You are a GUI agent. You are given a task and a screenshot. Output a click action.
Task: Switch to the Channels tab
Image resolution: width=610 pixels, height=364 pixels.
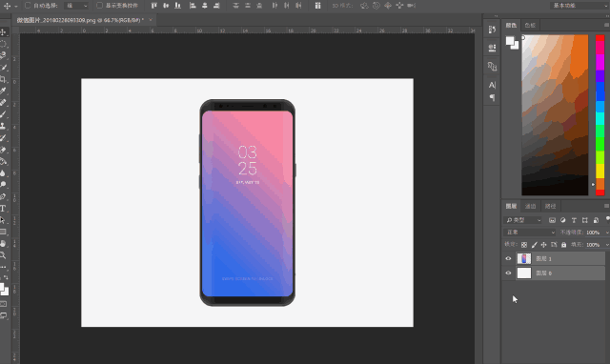click(x=530, y=206)
